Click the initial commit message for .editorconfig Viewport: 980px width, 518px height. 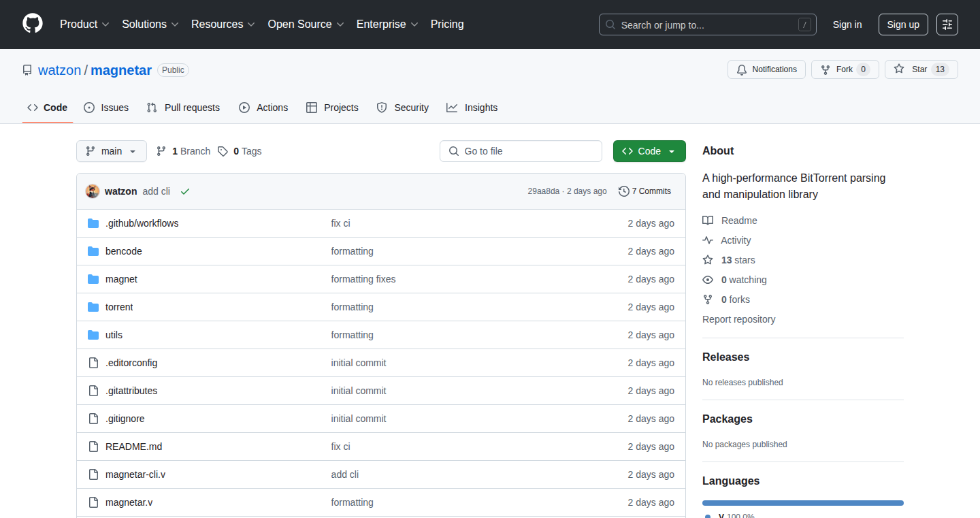[359, 363]
